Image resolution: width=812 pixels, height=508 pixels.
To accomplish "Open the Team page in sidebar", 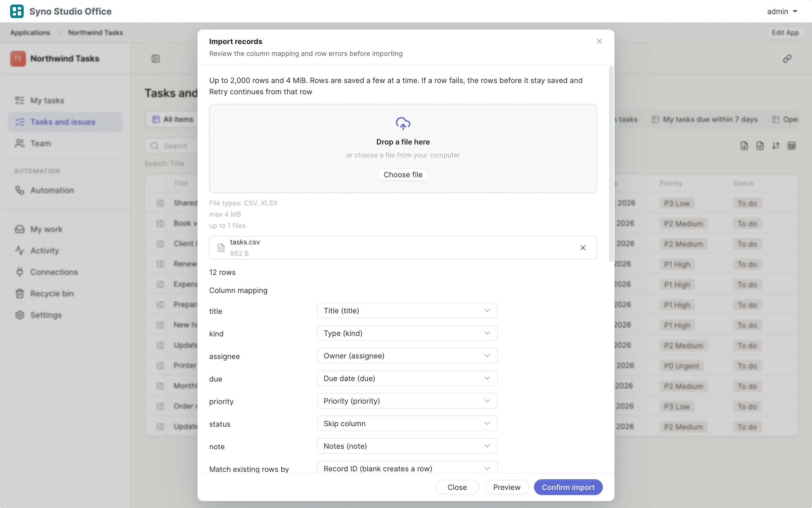I will click(x=65, y=143).
